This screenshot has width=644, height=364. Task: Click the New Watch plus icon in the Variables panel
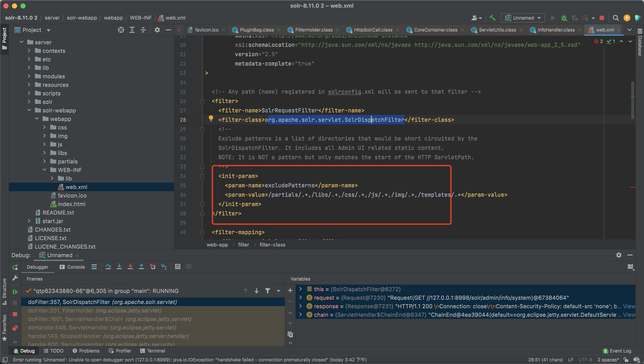pos(290,291)
